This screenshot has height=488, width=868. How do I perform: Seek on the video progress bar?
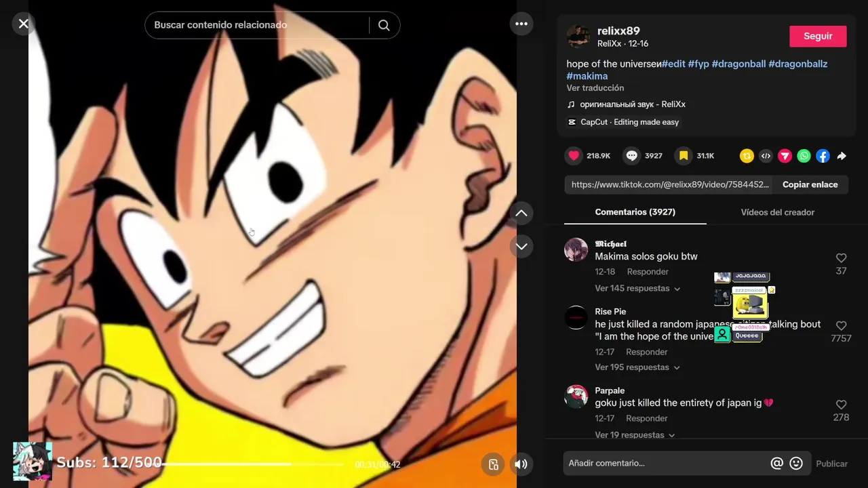pyautogui.click(x=252, y=464)
